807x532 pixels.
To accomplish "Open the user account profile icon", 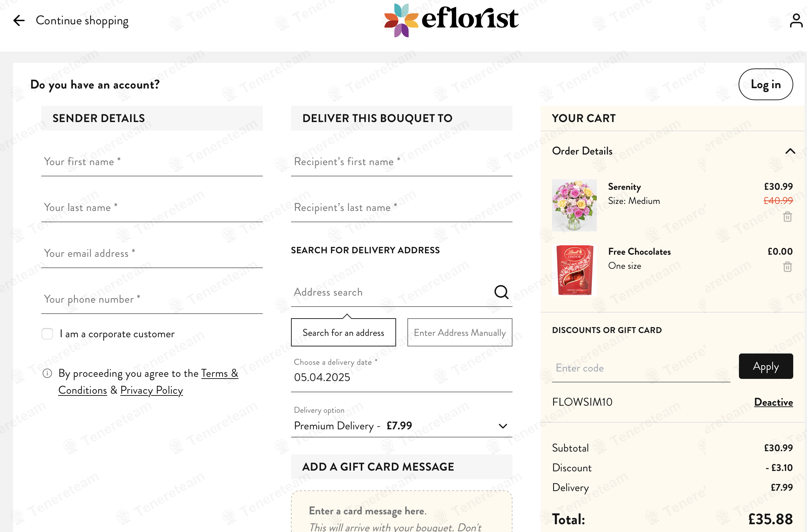I will pyautogui.click(x=796, y=20).
